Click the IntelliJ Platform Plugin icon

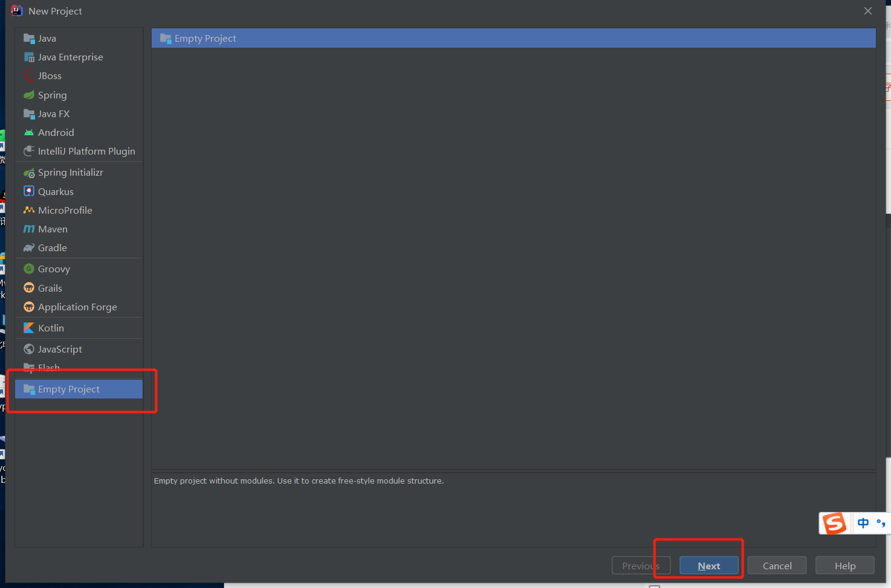click(29, 151)
